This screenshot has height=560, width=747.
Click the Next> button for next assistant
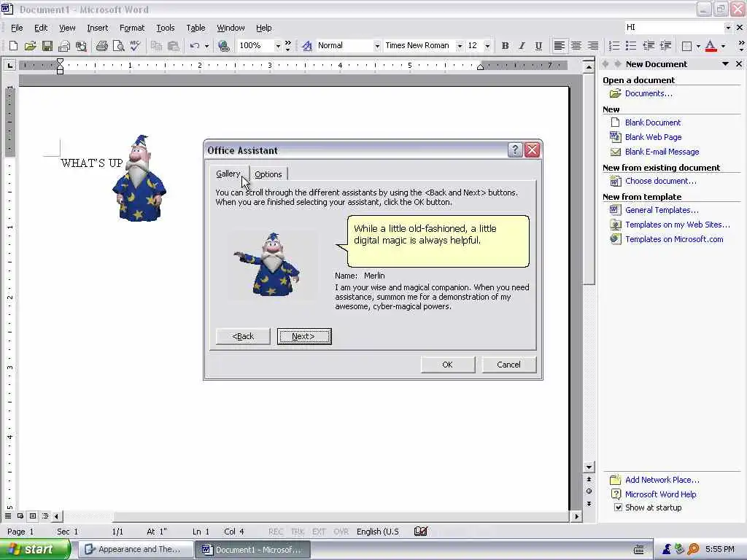[x=304, y=336]
